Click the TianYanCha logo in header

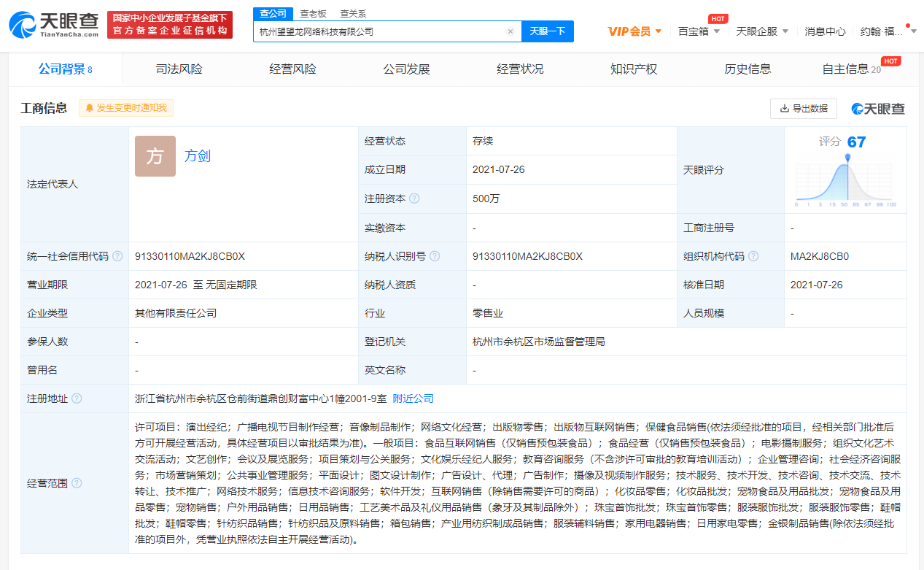pyautogui.click(x=54, y=25)
